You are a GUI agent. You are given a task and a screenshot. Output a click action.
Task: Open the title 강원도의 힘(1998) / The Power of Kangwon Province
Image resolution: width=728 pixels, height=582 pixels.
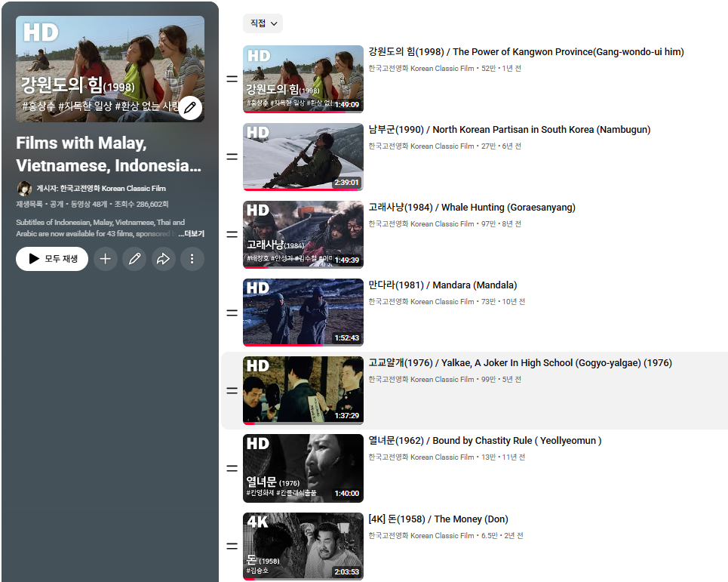tap(526, 51)
